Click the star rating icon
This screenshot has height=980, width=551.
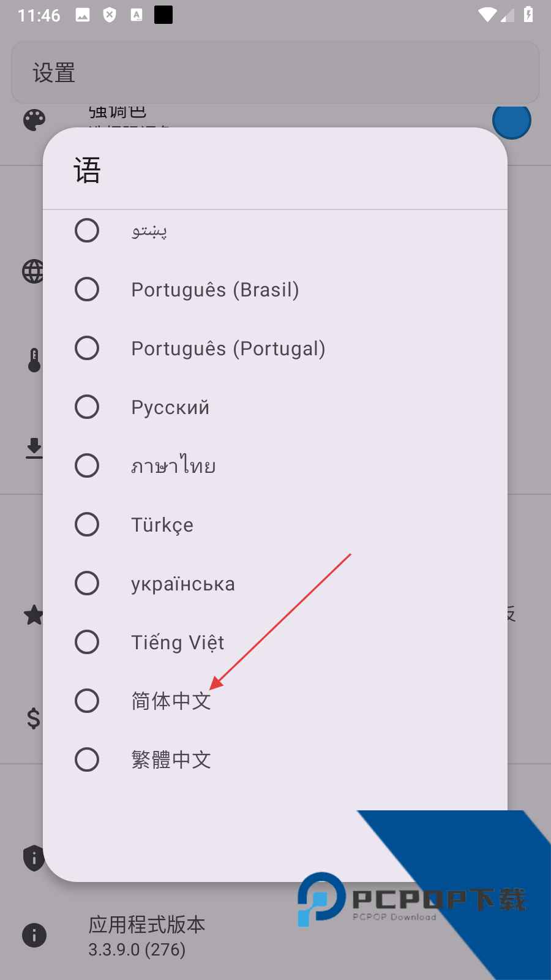pyautogui.click(x=34, y=615)
